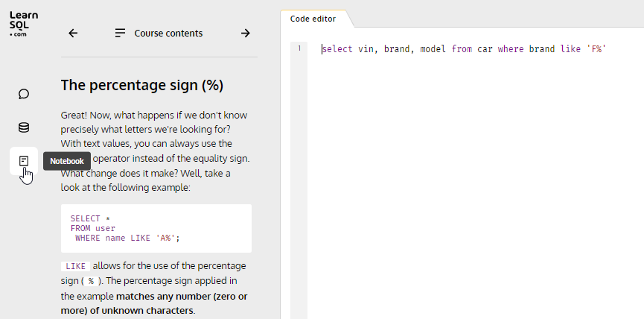
Task: Open the database icon in sidebar
Action: click(24, 127)
